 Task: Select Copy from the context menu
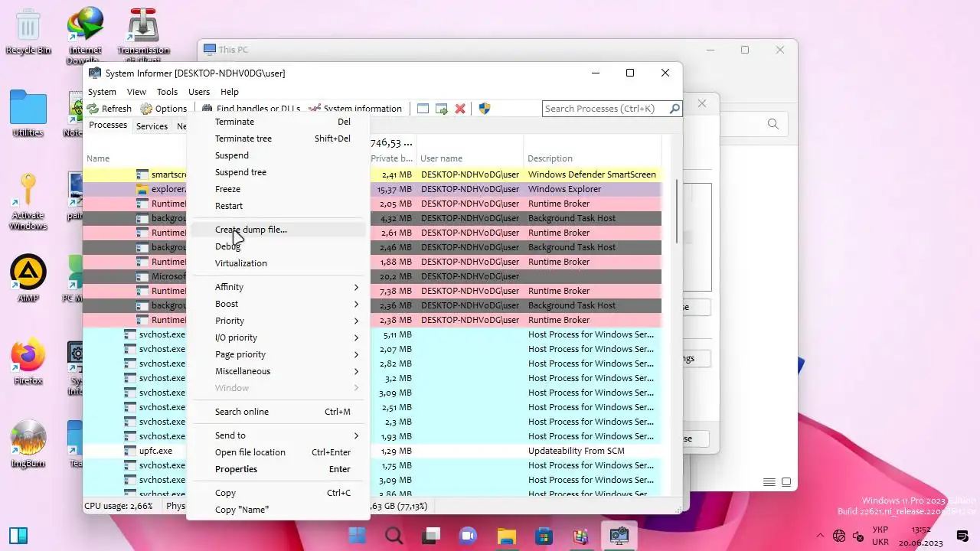pyautogui.click(x=279, y=493)
